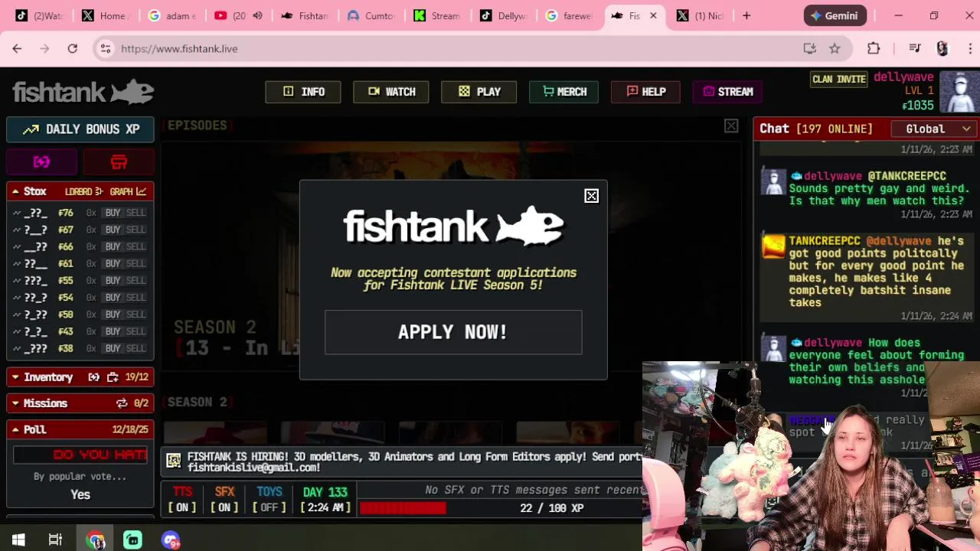Click the install app icon in address bar
This screenshot has height=551, width=980.
click(809, 48)
